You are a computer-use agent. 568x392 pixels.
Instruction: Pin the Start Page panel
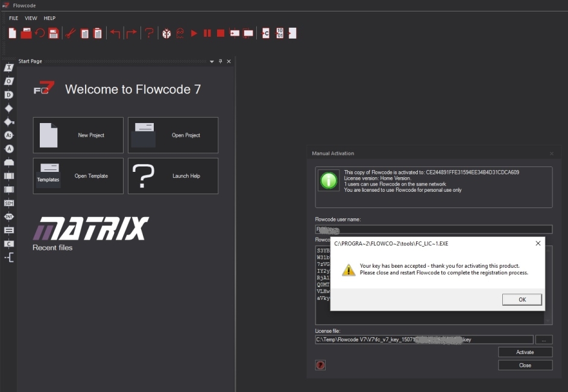220,62
